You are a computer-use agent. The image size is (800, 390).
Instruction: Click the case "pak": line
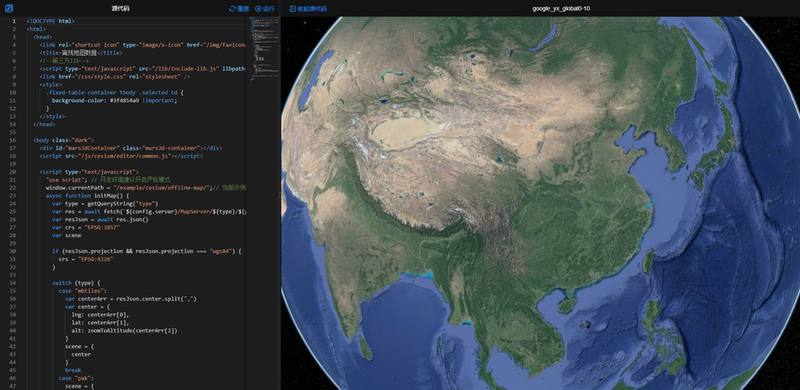click(76, 378)
